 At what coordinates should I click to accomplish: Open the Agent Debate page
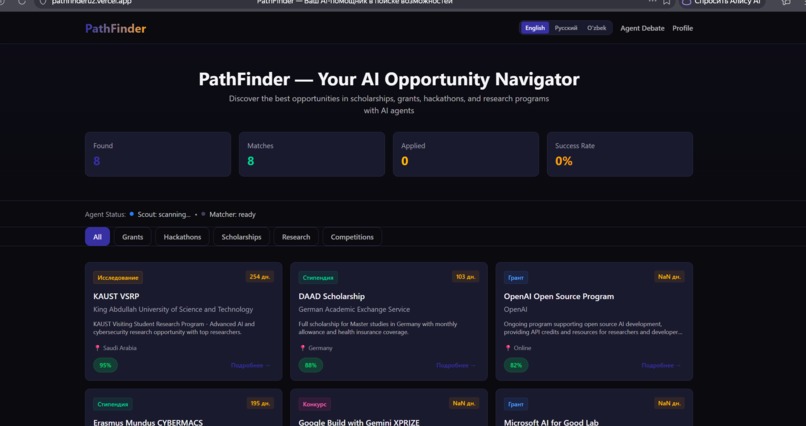pyautogui.click(x=642, y=28)
